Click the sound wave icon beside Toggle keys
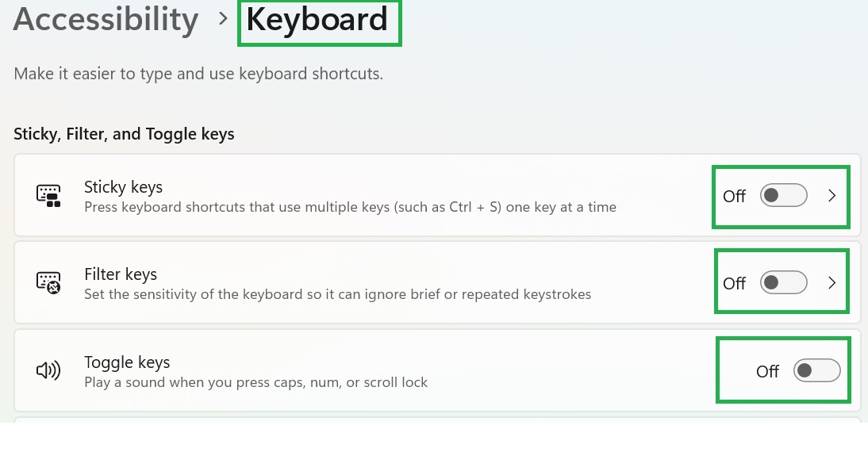 tap(48, 370)
